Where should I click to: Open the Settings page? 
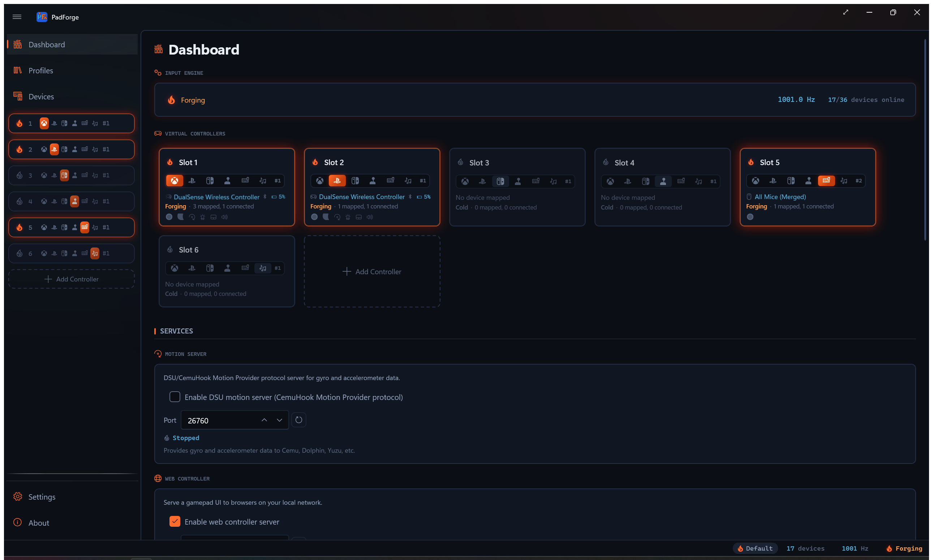72,497
